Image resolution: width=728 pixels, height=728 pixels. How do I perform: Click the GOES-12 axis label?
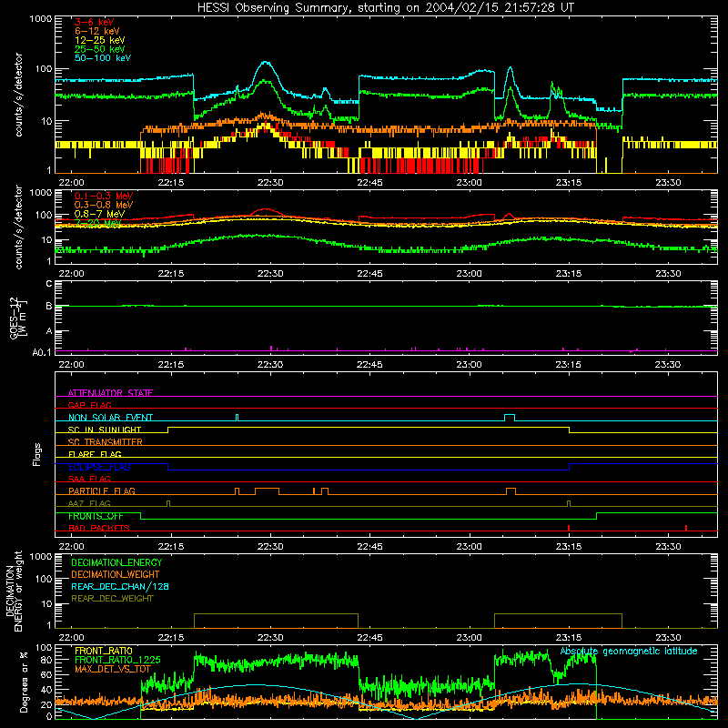(x=17, y=318)
